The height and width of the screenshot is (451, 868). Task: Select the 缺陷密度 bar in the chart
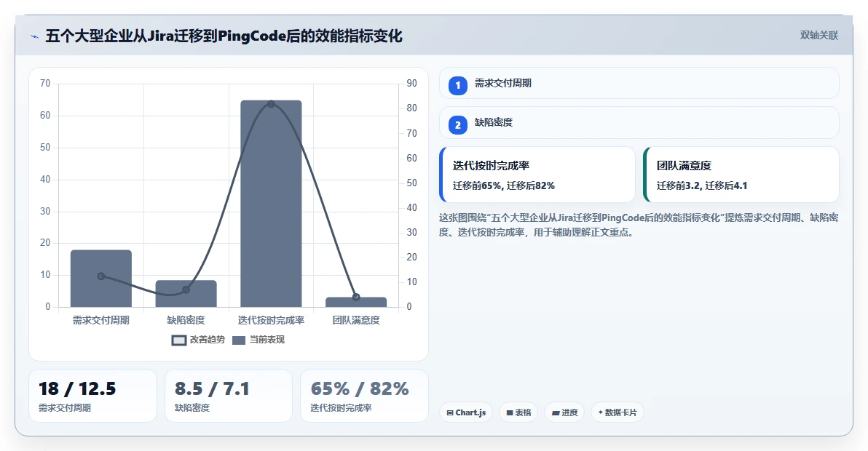click(x=186, y=293)
